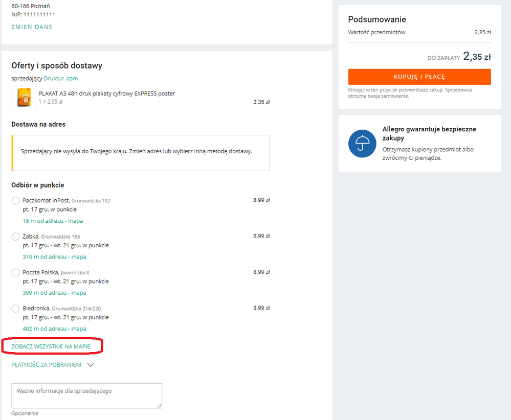Click Zmień dane link
Screen dimensions: 511x420
32,27
